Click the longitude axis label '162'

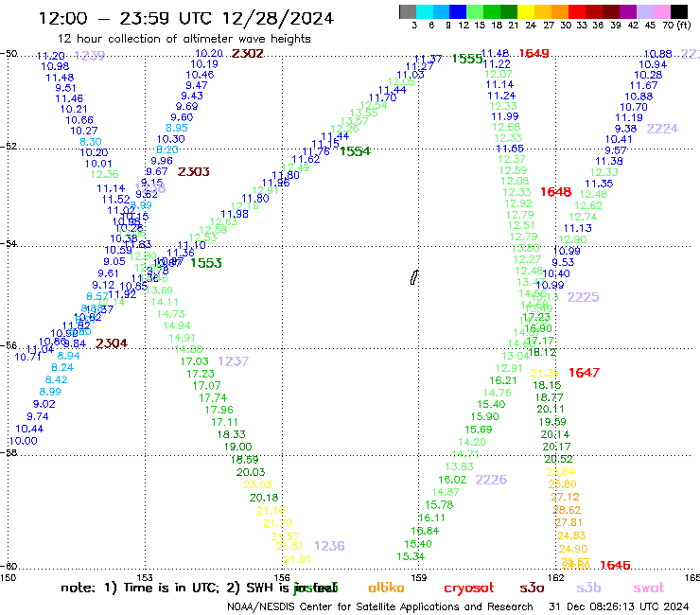pyautogui.click(x=556, y=577)
